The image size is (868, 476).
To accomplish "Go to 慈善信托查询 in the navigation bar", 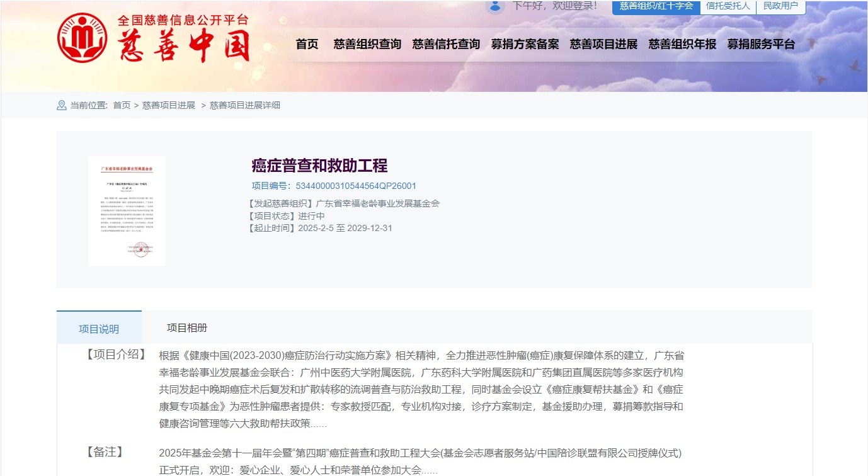I will pyautogui.click(x=446, y=44).
